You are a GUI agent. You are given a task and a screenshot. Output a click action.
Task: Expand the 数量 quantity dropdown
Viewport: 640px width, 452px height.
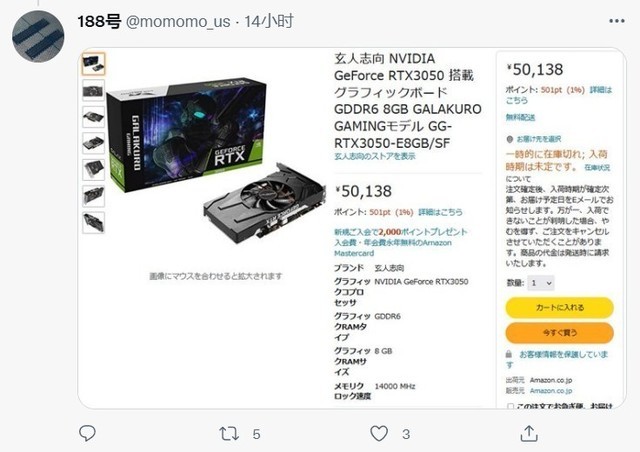541,283
